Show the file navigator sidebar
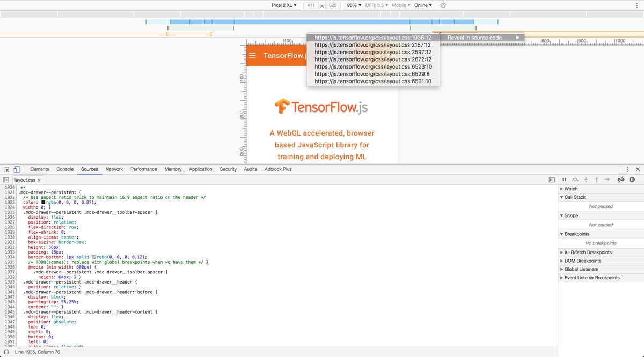 [x=6, y=180]
